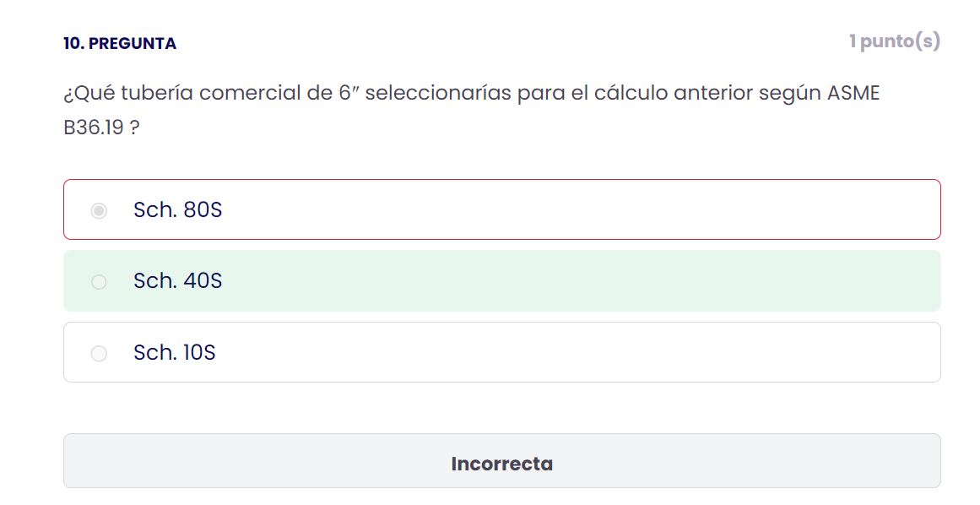
Task: Select the Sch. 80S radio button
Action: tap(99, 210)
